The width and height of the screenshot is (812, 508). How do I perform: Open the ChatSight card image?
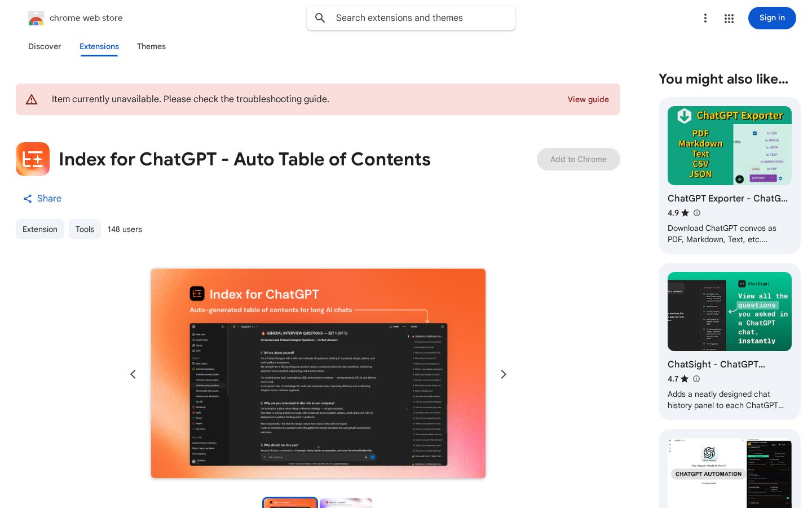[730, 312]
